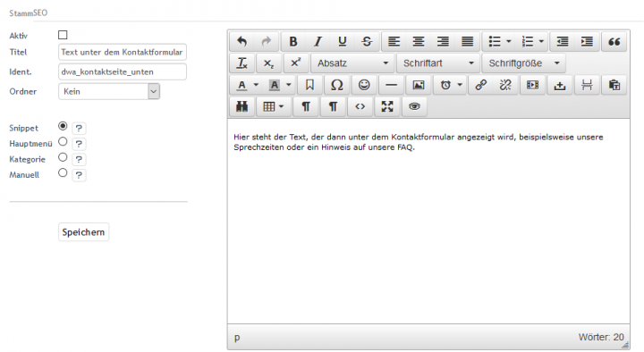The height and width of the screenshot is (352, 644).
Task: Expand background color picker arrow
Action: tap(288, 85)
